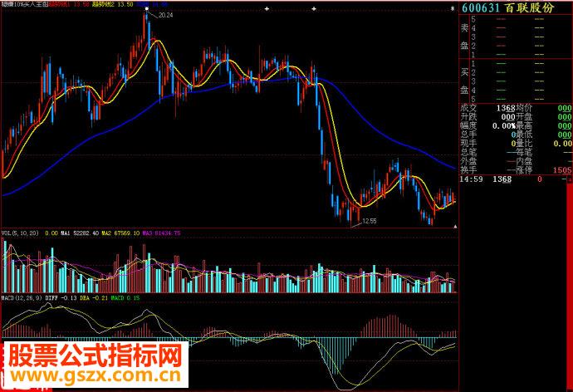Click the small triangle at chart bottom-right corner

[455, 227]
